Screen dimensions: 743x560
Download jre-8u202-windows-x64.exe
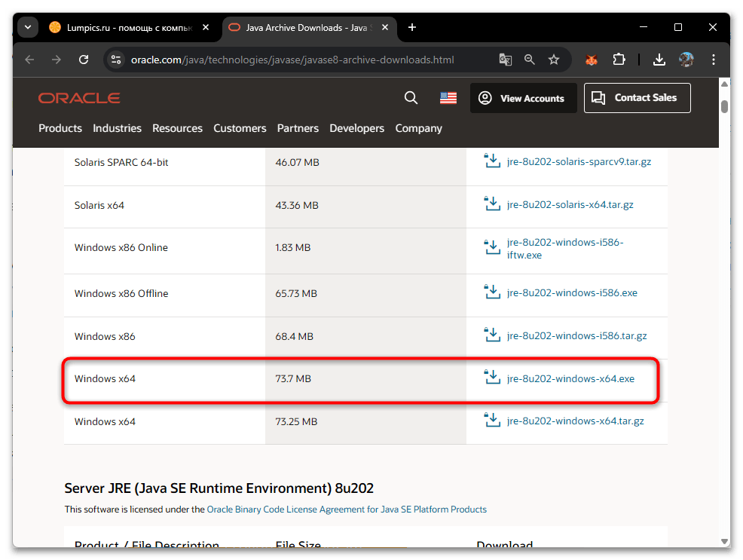[570, 378]
